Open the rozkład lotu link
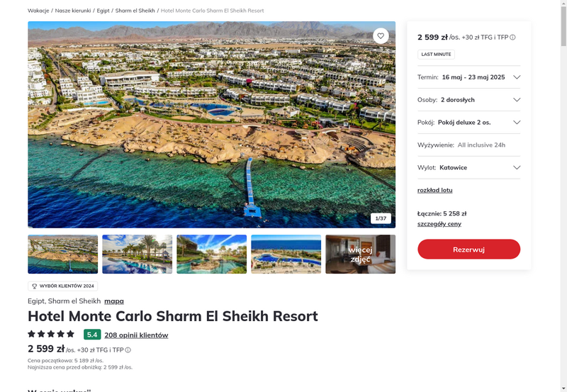This screenshot has height=392, width=567. 434,190
